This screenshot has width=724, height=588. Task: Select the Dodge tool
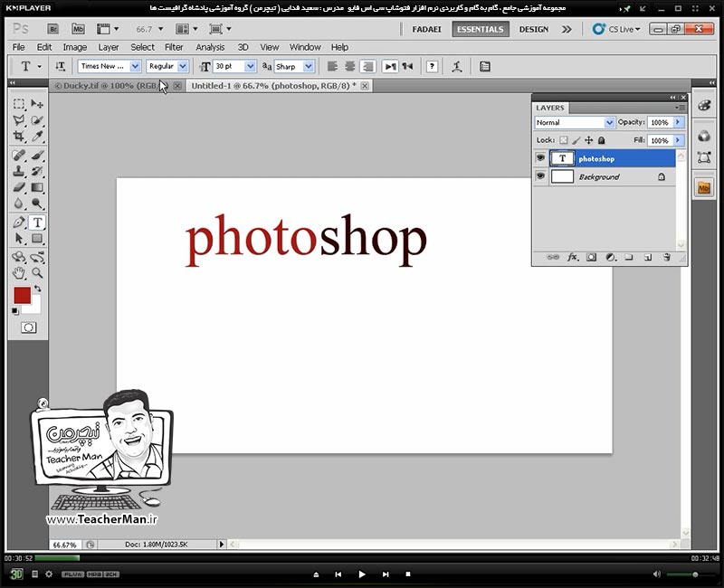[37, 204]
